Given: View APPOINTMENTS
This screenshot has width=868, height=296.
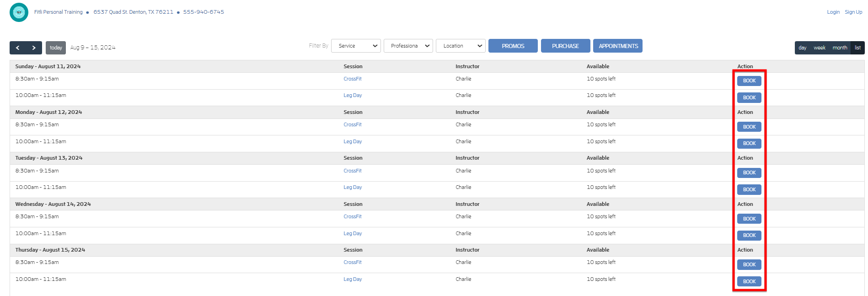Looking at the screenshot, I should (x=618, y=46).
